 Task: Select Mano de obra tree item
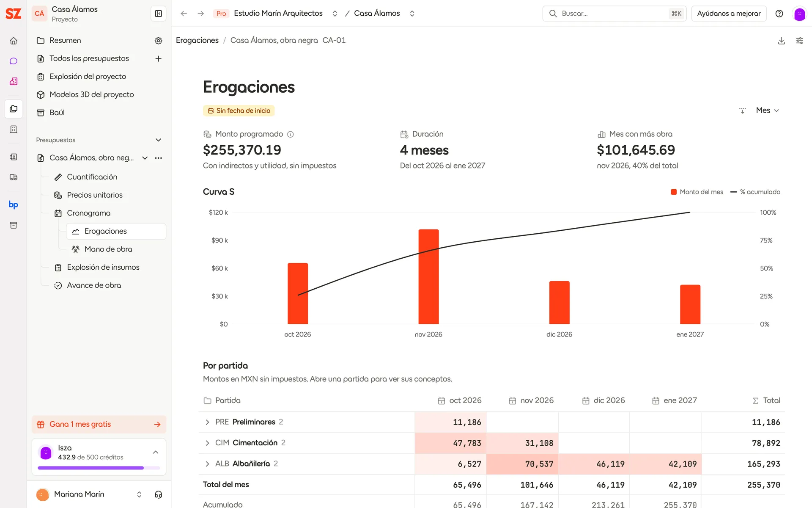(x=108, y=249)
